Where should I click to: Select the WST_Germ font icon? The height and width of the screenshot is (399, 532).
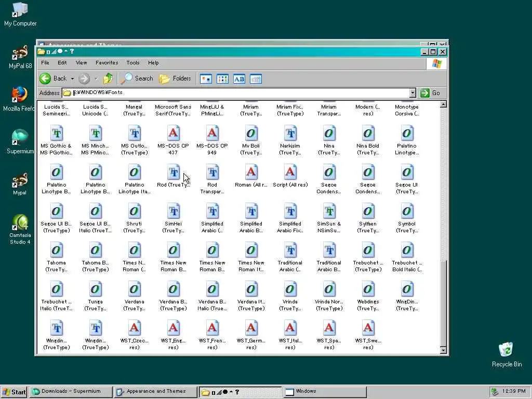[251, 328]
